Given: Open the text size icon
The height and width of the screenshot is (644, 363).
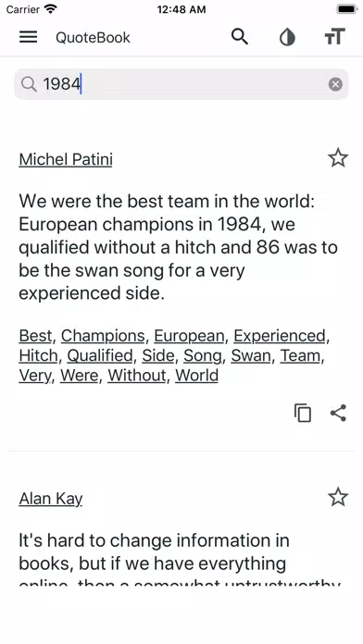Looking at the screenshot, I should [334, 37].
